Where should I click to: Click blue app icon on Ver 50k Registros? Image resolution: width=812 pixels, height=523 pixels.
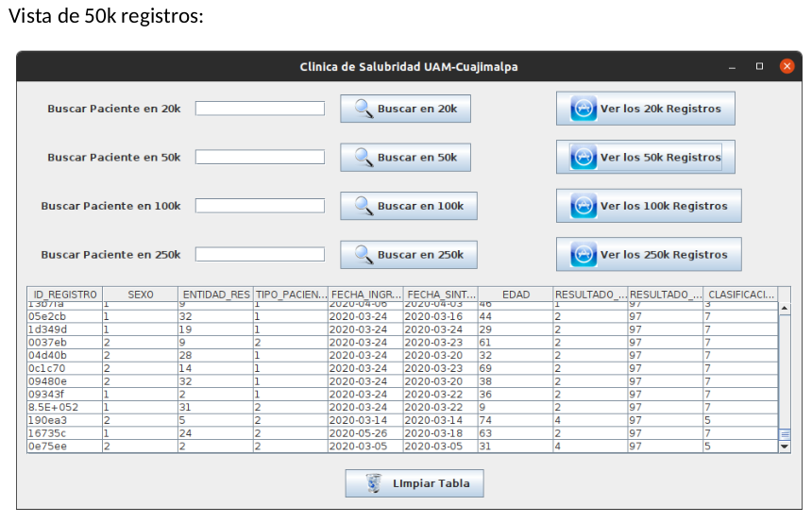pos(584,158)
